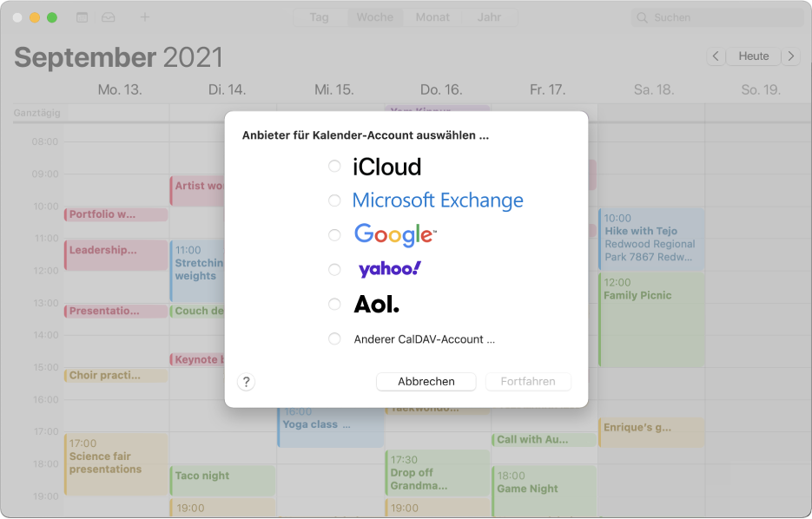The width and height of the screenshot is (812, 519).
Task: Go to next week with the right arrow
Action: (791, 56)
